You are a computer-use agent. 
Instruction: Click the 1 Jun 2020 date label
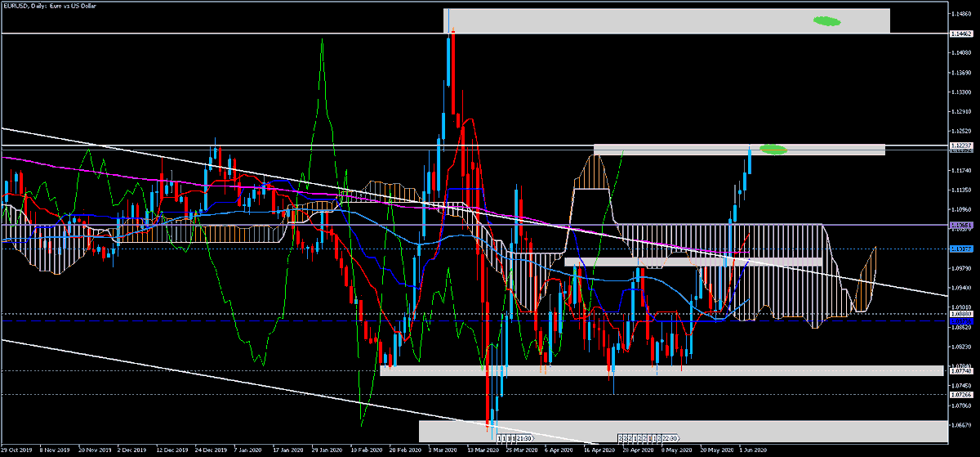tap(753, 450)
